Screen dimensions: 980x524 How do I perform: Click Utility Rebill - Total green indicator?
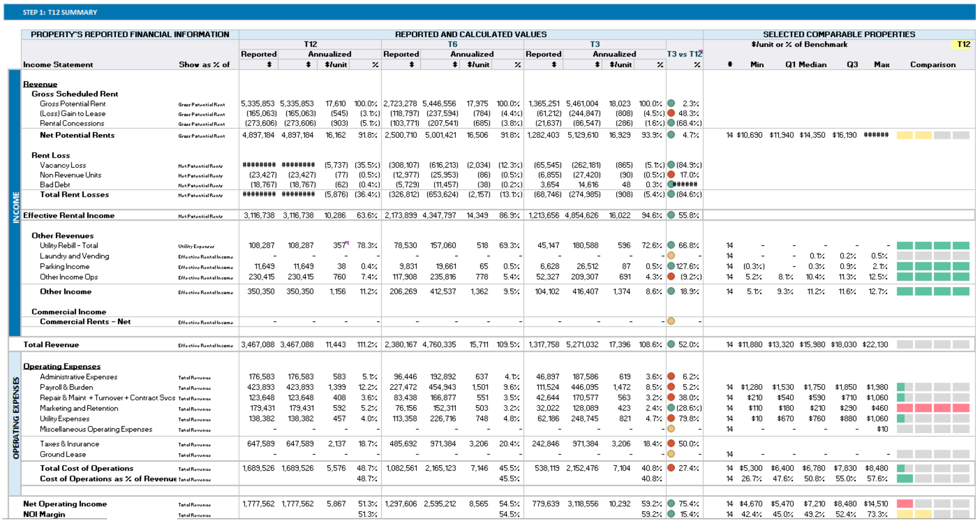671,245
